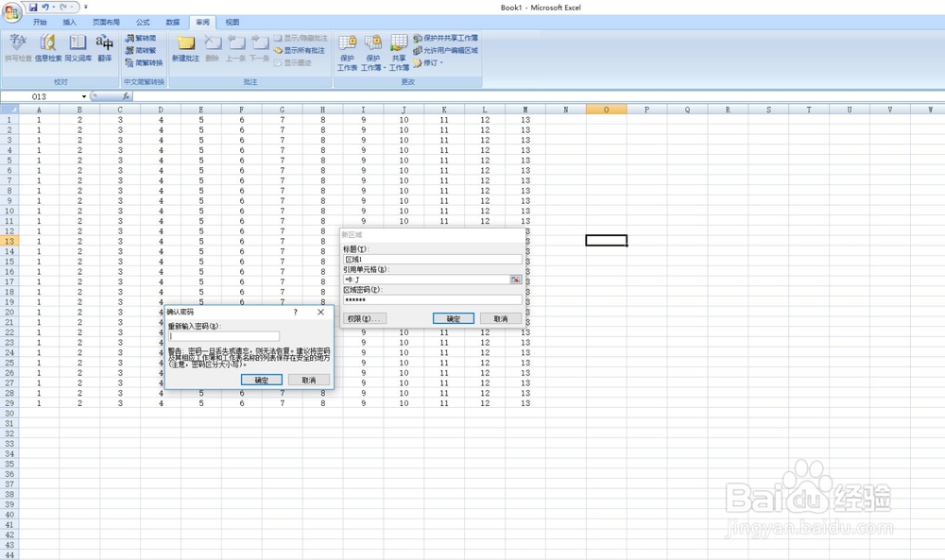Screen dimensions: 945x560
Task: Select column O header
Action: (x=607, y=110)
